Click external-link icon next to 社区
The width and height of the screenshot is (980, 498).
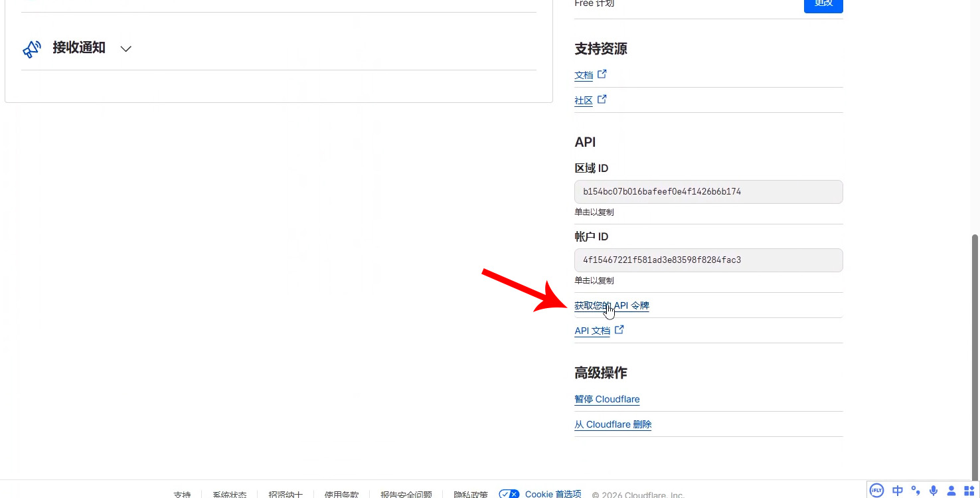602,100
